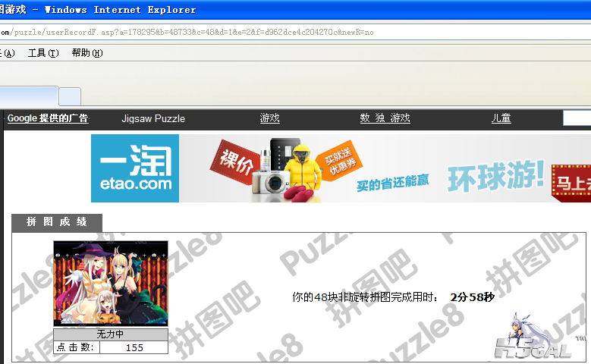The image size is (591, 364).
Task: Open the 工具(T) menu
Action: pyautogui.click(x=43, y=53)
